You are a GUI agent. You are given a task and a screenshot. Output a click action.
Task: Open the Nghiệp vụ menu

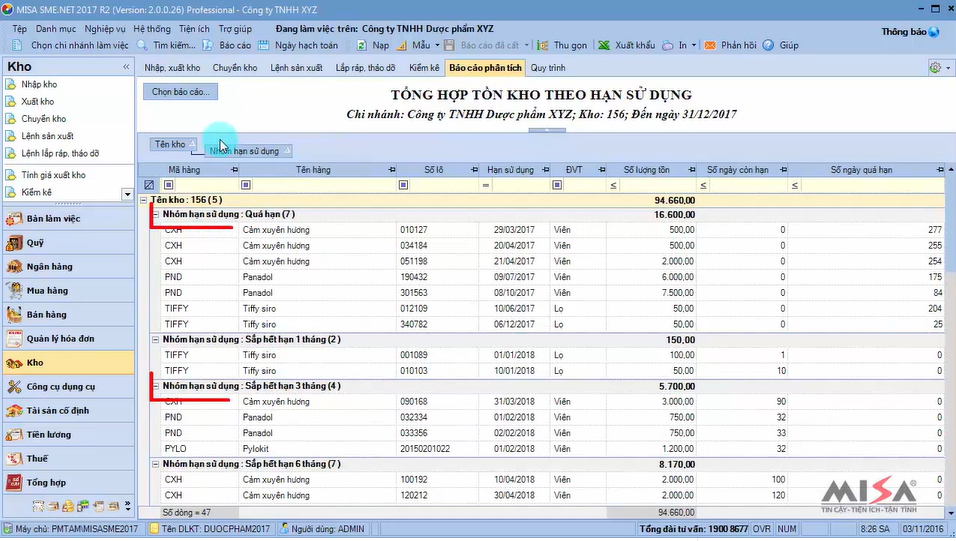click(105, 29)
